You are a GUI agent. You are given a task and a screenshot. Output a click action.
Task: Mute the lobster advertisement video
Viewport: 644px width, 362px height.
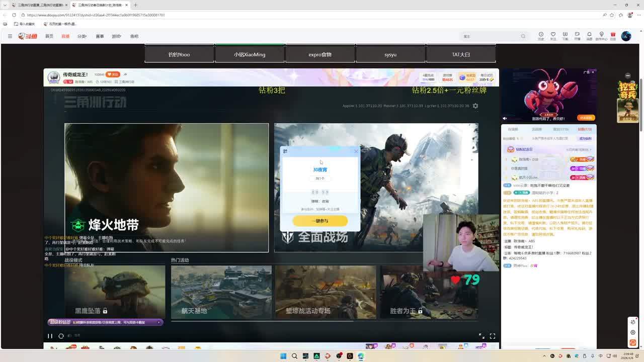tap(505, 118)
